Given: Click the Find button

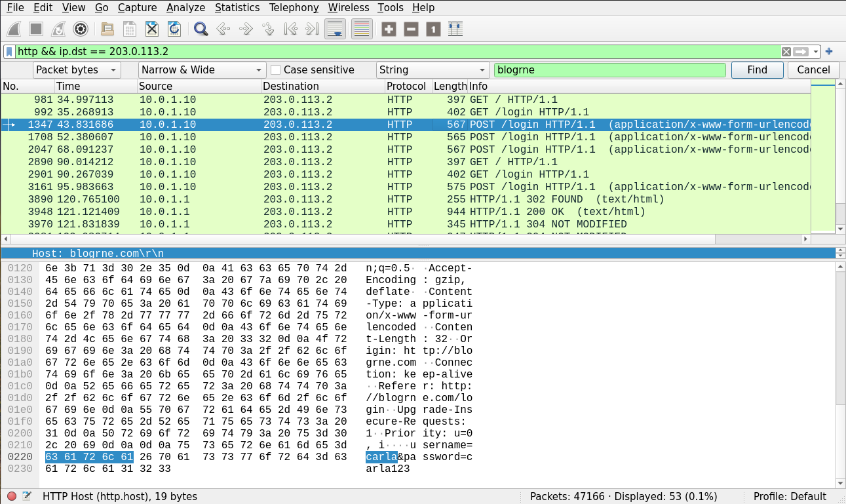Looking at the screenshot, I should (757, 70).
